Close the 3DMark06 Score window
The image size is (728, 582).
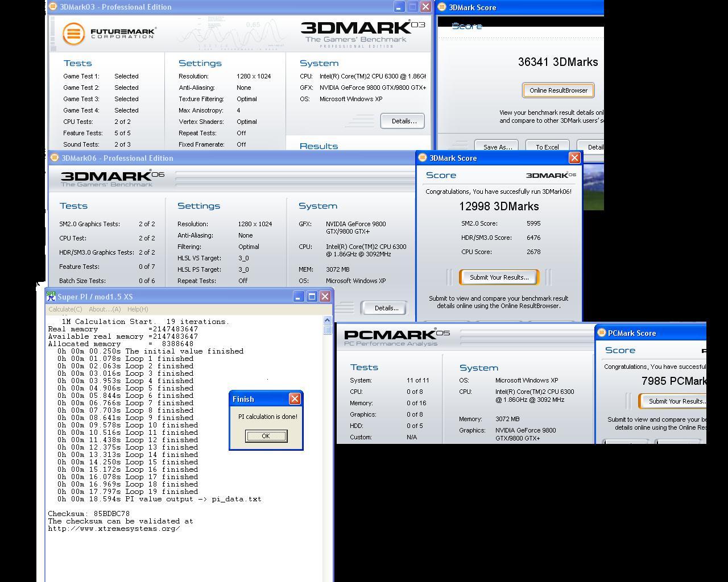(x=574, y=158)
